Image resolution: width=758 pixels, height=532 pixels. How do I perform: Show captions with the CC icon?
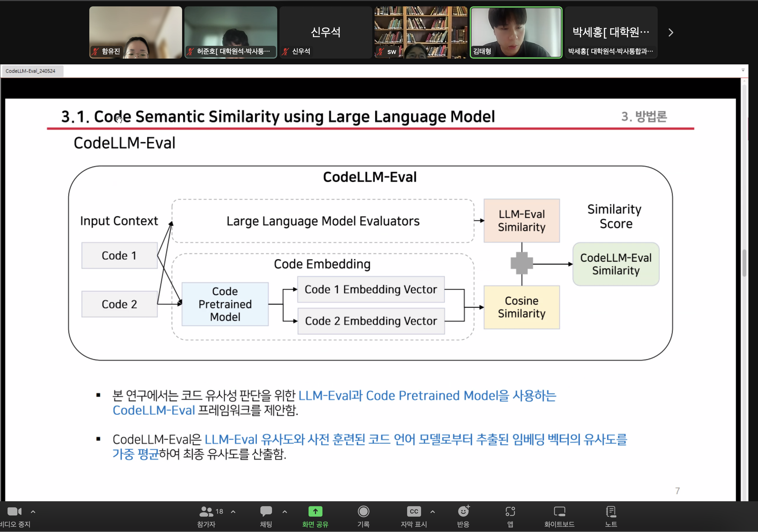pyautogui.click(x=414, y=511)
